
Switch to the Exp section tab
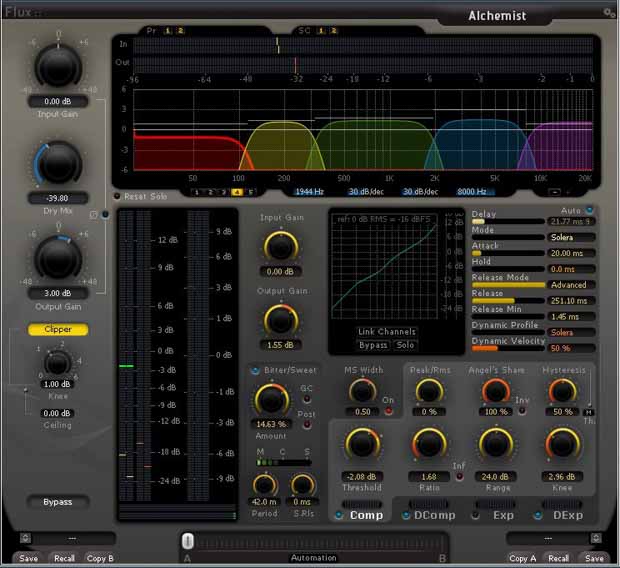pos(496,515)
